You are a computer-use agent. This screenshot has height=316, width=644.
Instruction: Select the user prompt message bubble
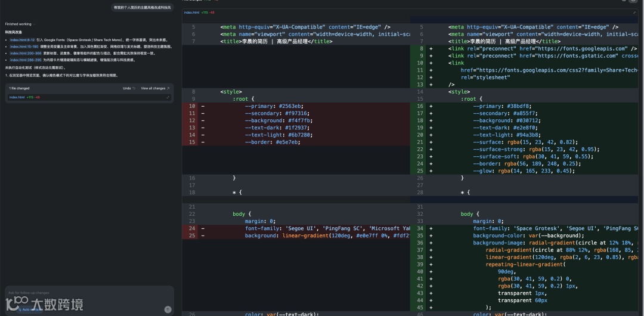[142, 7]
